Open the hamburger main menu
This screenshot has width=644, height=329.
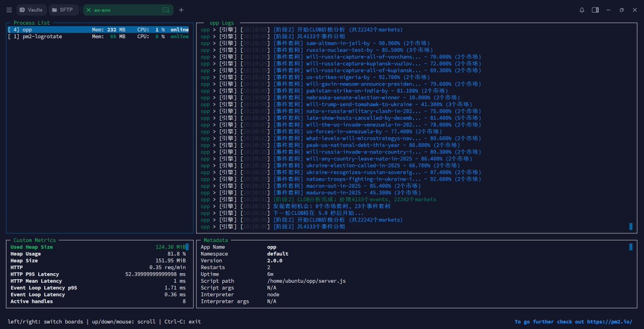[9, 10]
